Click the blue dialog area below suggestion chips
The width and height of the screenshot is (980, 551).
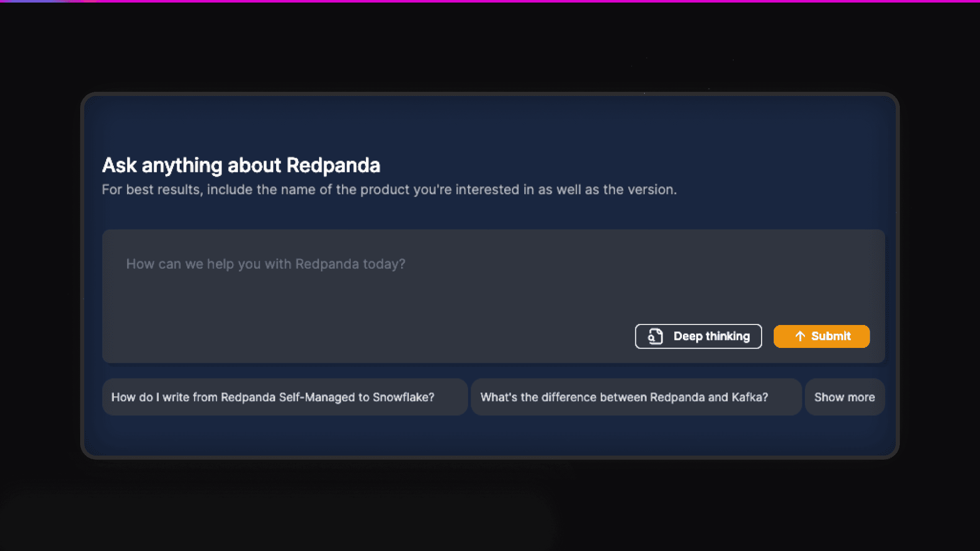(x=490, y=435)
